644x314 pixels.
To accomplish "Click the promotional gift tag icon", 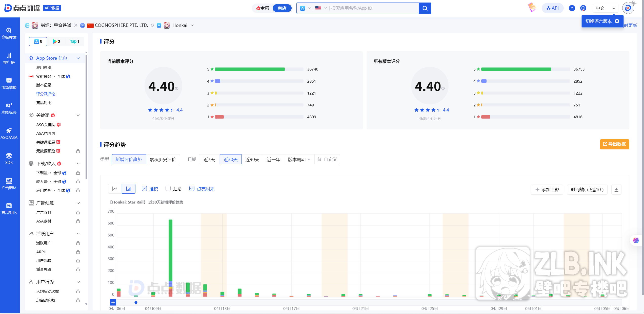I will pos(532,7).
